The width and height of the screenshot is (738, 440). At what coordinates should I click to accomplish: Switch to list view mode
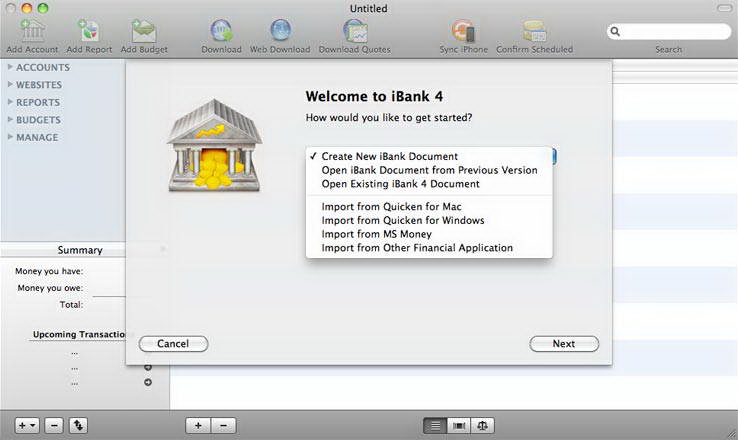tap(435, 425)
